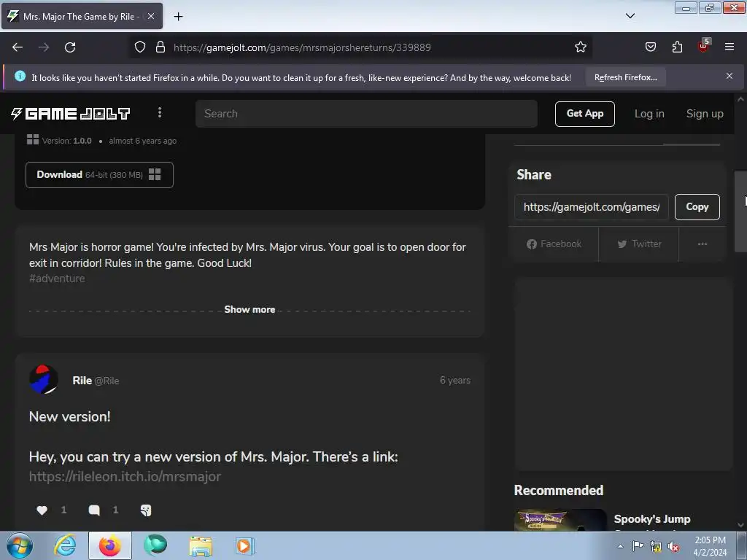Open more share options ellipsis
Viewport: 747px width, 560px height.
703,244
